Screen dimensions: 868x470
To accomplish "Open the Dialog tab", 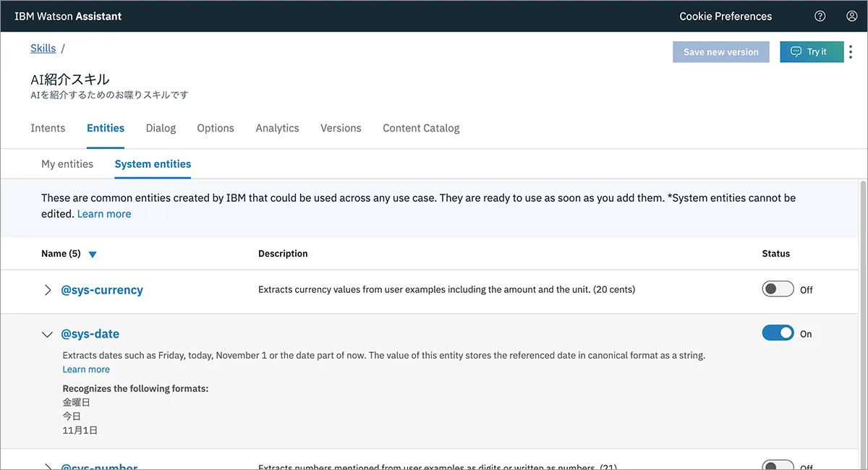I will 161,128.
